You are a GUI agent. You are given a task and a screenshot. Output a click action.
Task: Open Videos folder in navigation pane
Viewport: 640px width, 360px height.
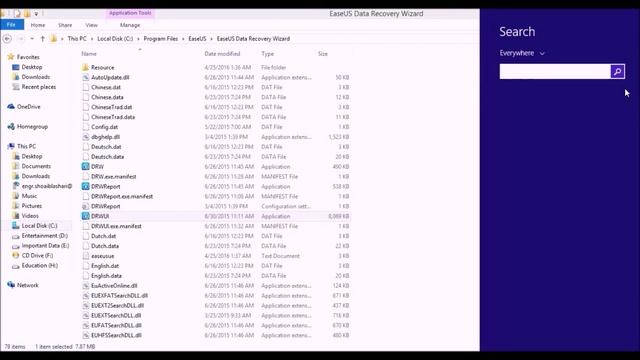coord(30,216)
